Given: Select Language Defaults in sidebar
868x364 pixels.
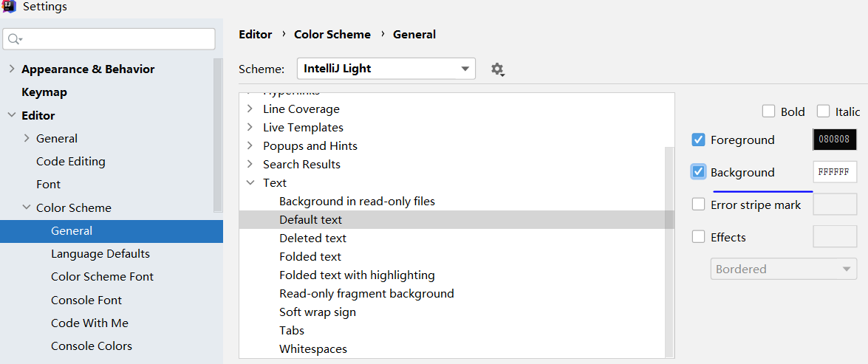Looking at the screenshot, I should tap(100, 253).
